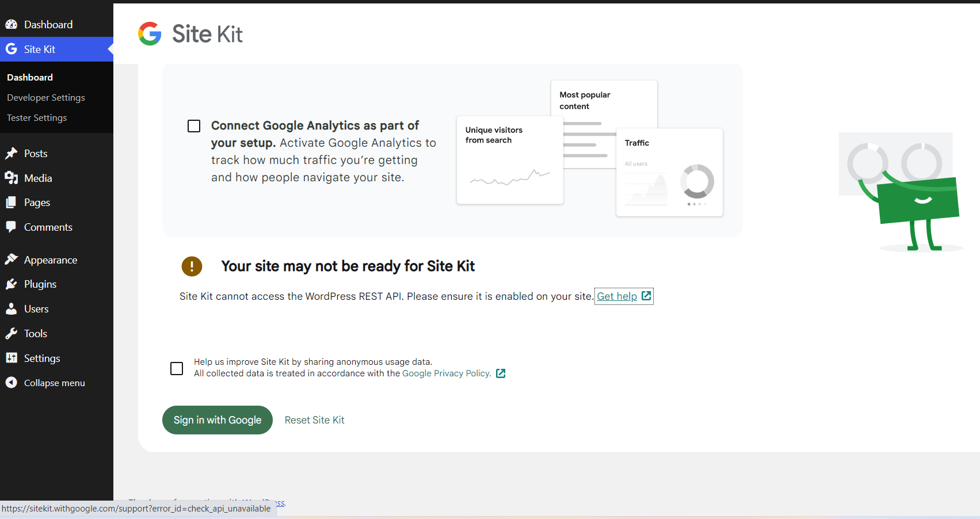This screenshot has width=980, height=519.
Task: Collapse the admin sidebar menu
Action: point(55,383)
